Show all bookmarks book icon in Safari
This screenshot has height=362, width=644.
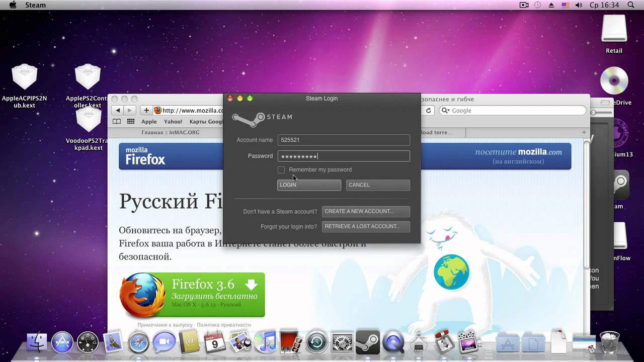click(x=117, y=122)
